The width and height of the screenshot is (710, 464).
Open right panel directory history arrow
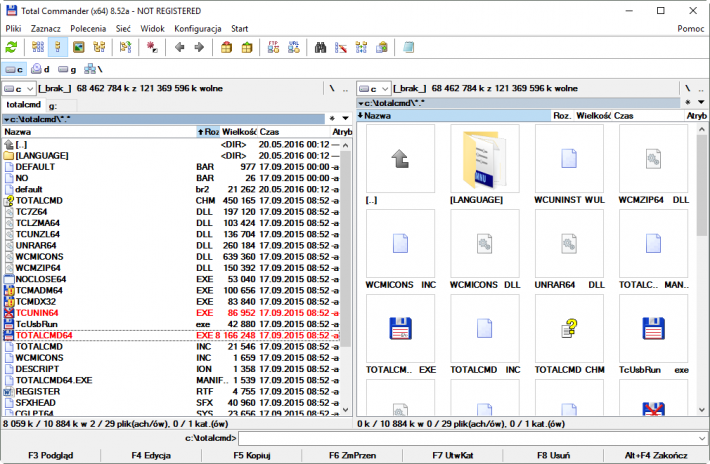pos(701,103)
